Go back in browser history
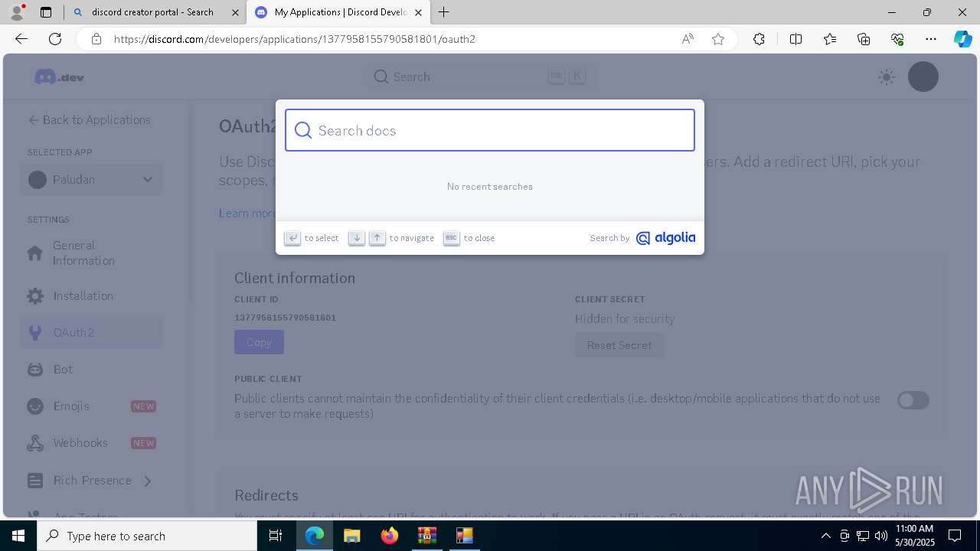Screen dimensions: 980x551 (21, 39)
